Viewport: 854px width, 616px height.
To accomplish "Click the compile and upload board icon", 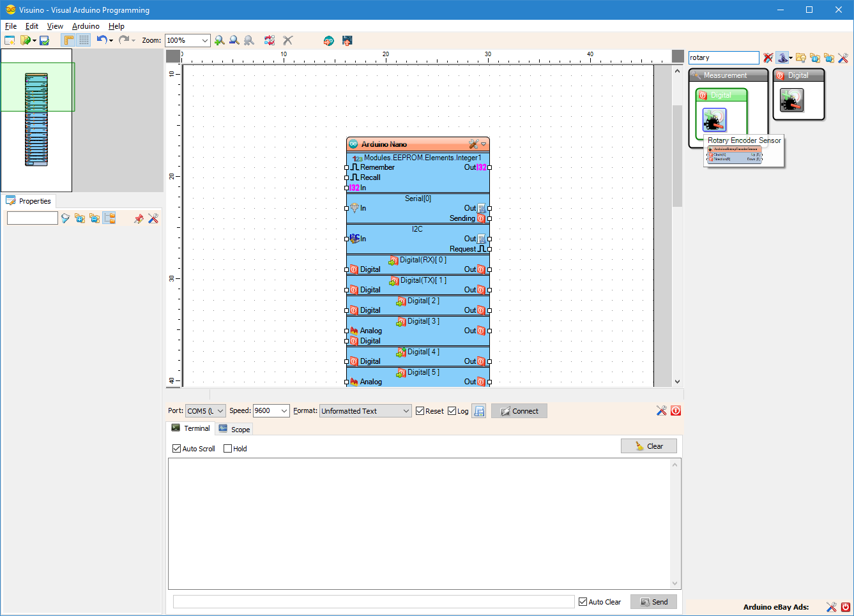I will 347,40.
